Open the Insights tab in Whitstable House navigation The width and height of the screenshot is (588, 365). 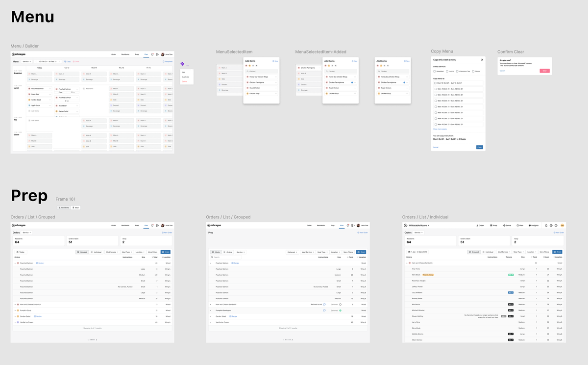534,226
